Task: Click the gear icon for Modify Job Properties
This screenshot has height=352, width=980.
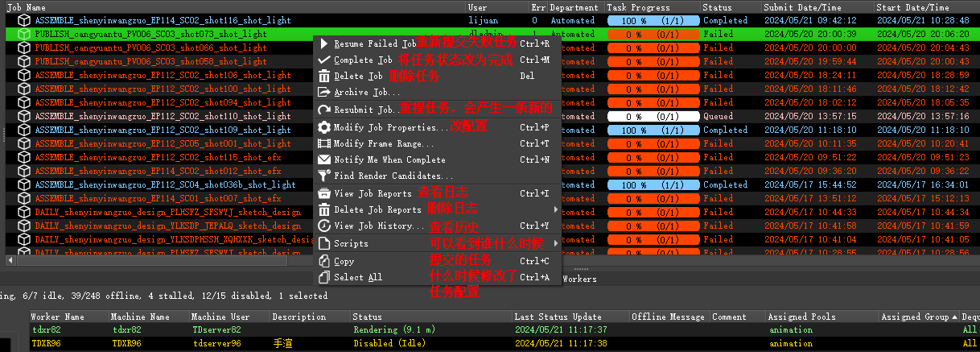Action: click(x=324, y=127)
